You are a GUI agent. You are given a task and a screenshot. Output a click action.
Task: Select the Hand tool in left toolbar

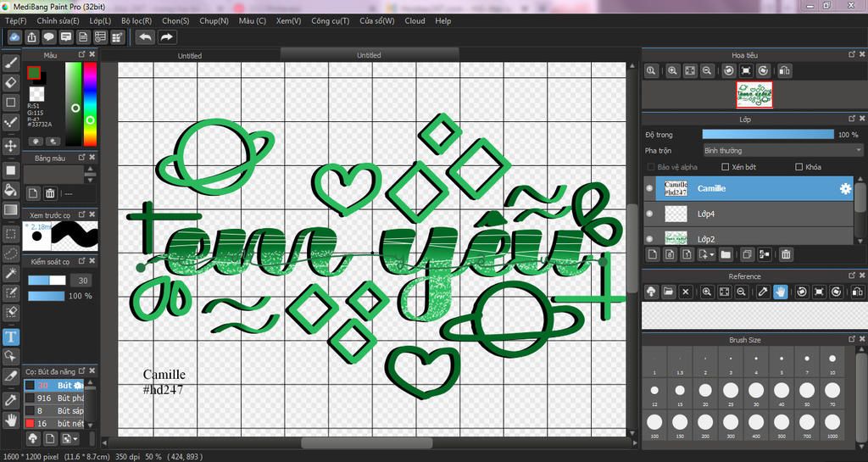(11, 420)
